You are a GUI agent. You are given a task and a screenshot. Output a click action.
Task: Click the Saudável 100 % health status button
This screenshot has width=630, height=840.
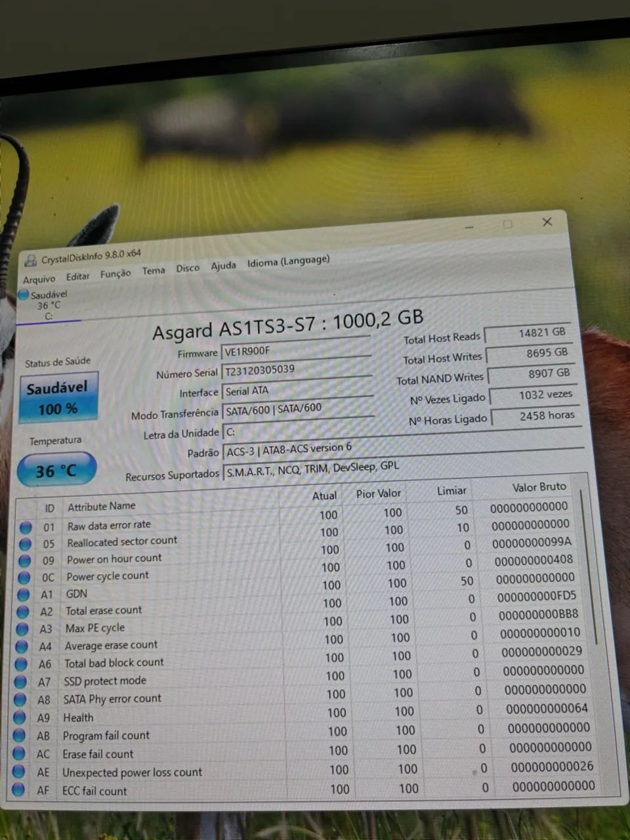click(58, 397)
